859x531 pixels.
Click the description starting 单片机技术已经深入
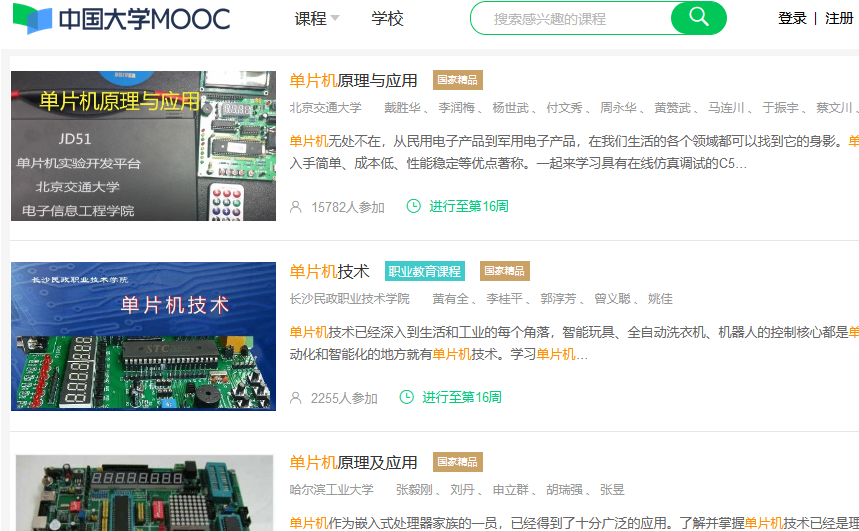click(x=574, y=343)
